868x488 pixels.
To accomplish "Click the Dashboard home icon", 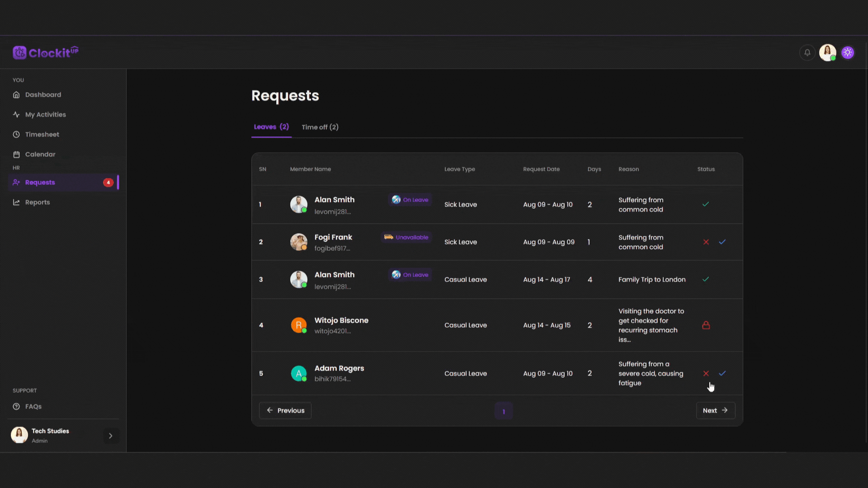I will click(x=16, y=94).
